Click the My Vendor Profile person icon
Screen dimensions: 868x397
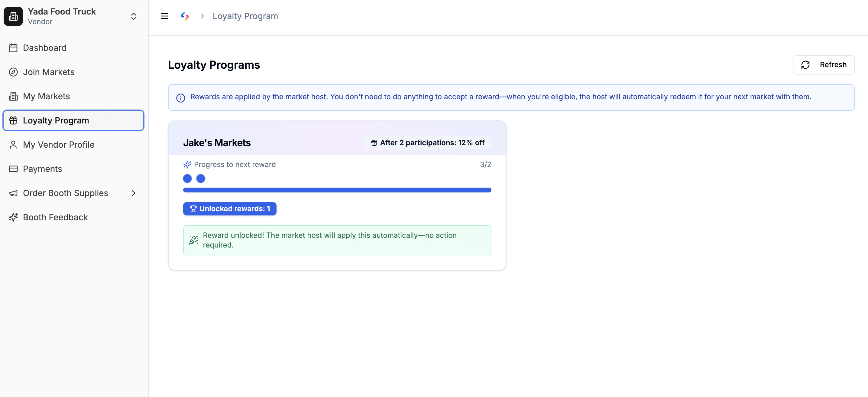(x=14, y=145)
